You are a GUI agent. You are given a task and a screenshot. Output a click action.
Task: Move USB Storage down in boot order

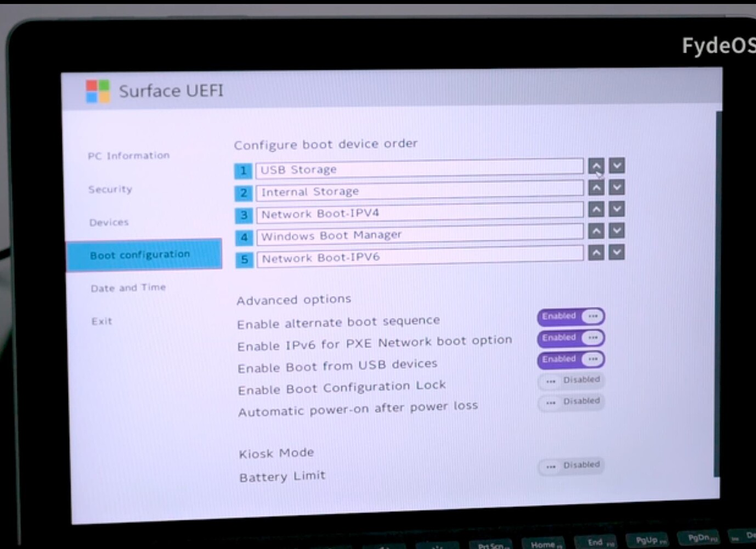[x=617, y=165]
